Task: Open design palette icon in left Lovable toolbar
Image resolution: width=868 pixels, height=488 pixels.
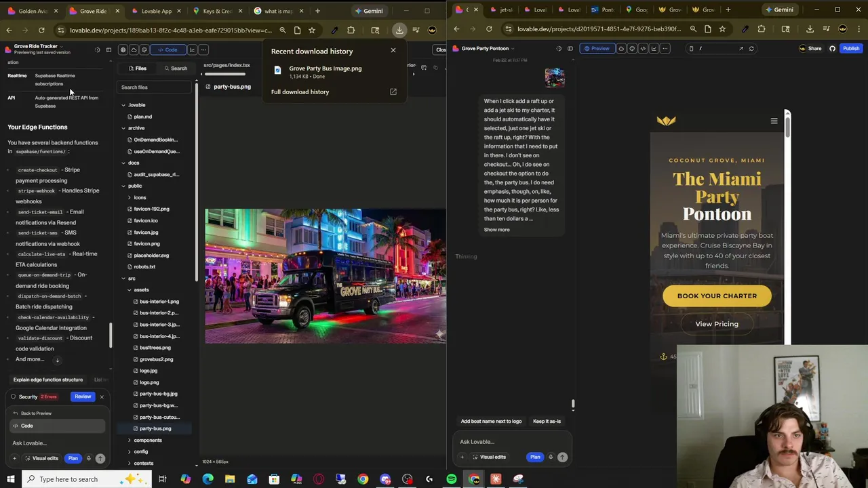Action: pos(144,50)
